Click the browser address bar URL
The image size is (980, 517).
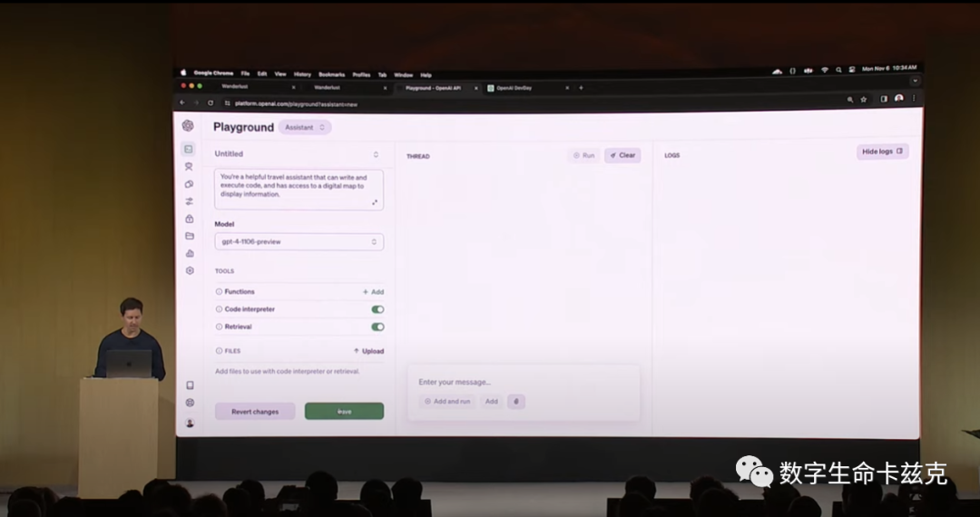(296, 103)
